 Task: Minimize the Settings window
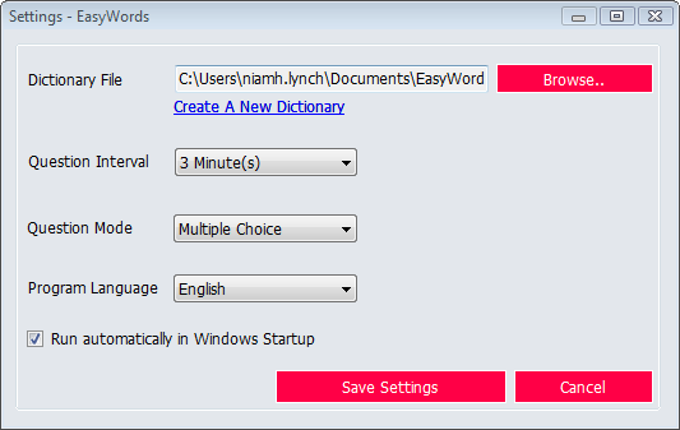(x=579, y=16)
